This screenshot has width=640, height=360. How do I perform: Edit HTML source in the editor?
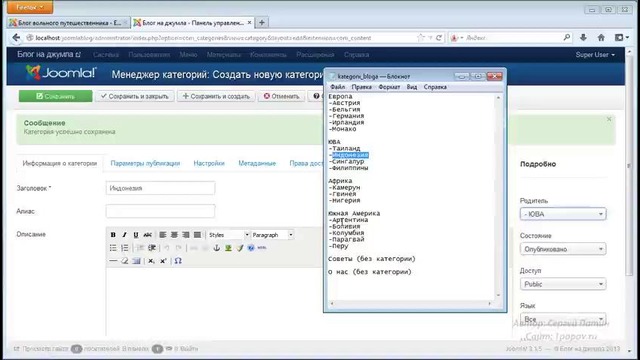262,248
